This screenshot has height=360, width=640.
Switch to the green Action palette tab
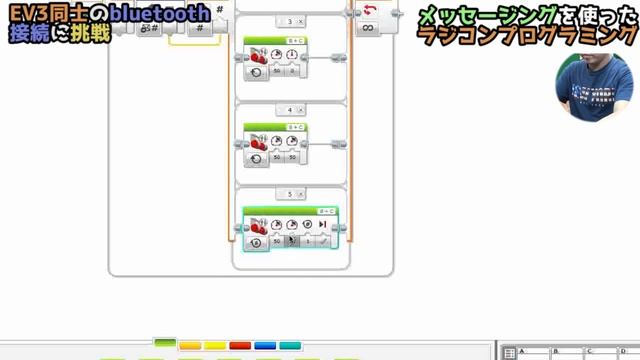click(x=165, y=343)
